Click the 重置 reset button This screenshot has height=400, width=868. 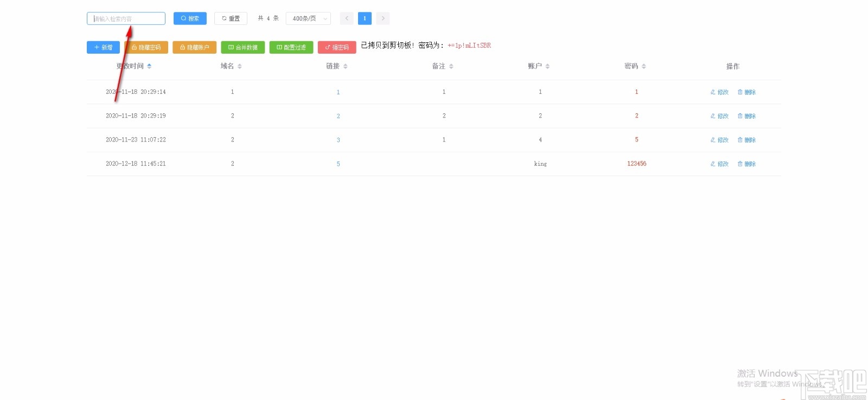click(x=231, y=18)
